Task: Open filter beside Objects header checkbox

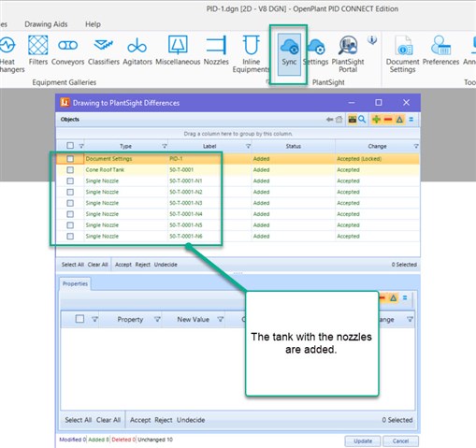Action: point(81,146)
